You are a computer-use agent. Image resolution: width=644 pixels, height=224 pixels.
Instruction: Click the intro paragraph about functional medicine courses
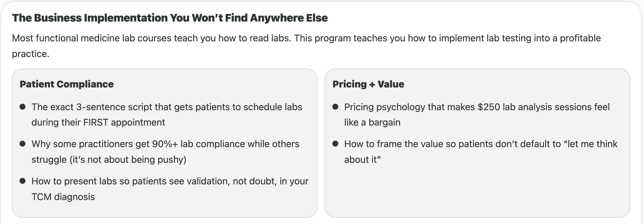coord(306,46)
